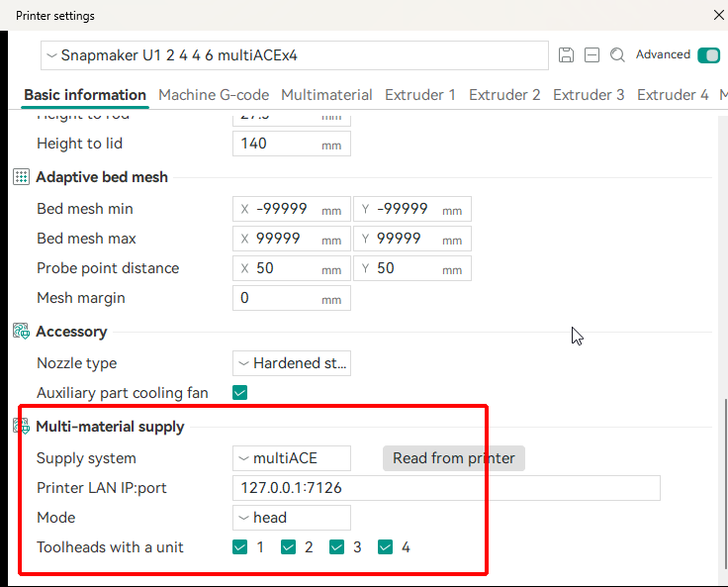
Task: Click the Advanced label text
Action: click(663, 54)
